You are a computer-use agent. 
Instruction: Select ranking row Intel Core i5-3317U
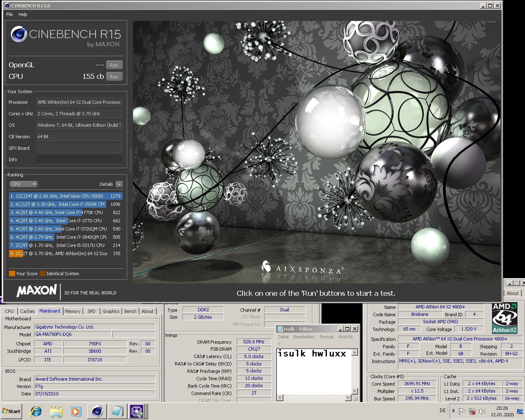click(x=66, y=245)
